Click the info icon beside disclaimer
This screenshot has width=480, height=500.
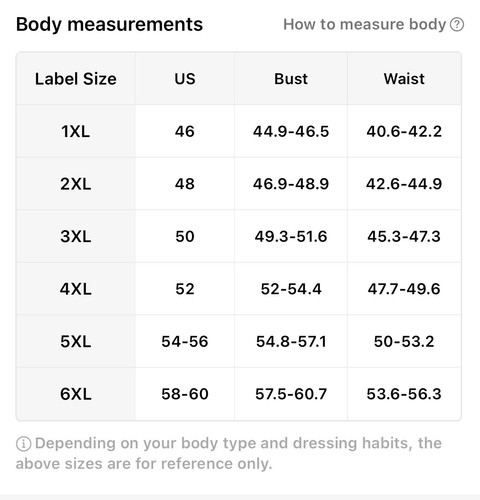[23, 444]
